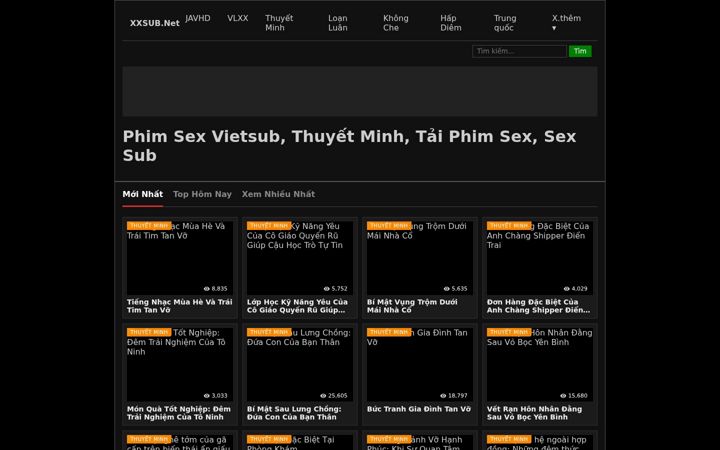Click Thuyết Minh badge on Bức Tranh Gia Đình card
This screenshot has height=450, width=720.
click(x=388, y=332)
